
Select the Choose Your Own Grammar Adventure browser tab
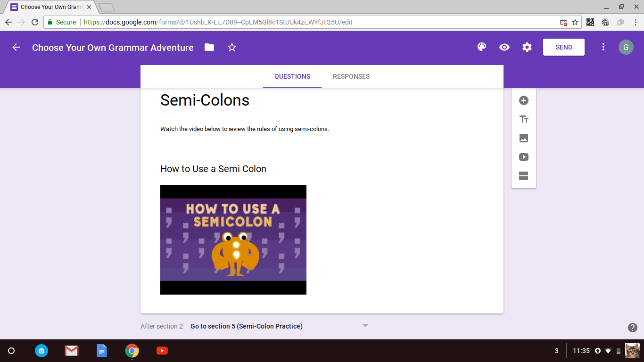(51, 7)
